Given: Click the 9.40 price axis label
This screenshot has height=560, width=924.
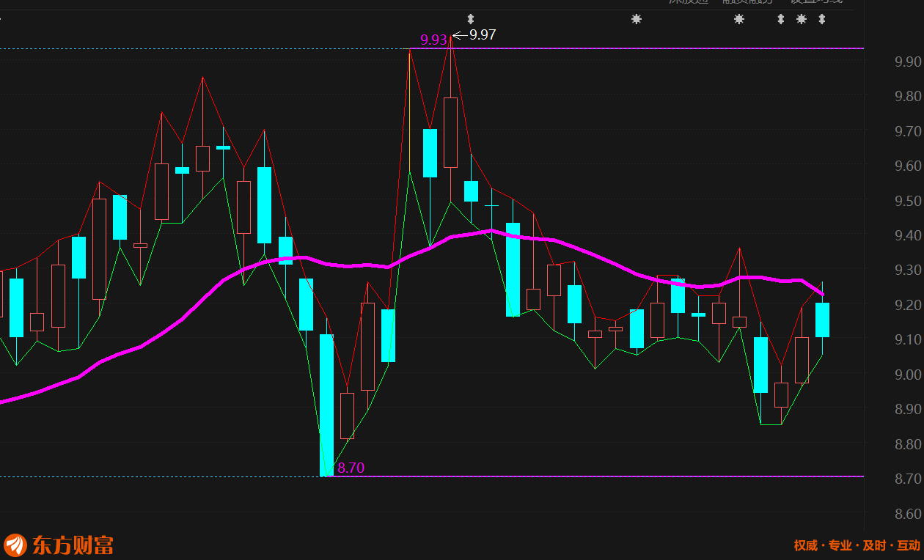Looking at the screenshot, I should (x=908, y=235).
